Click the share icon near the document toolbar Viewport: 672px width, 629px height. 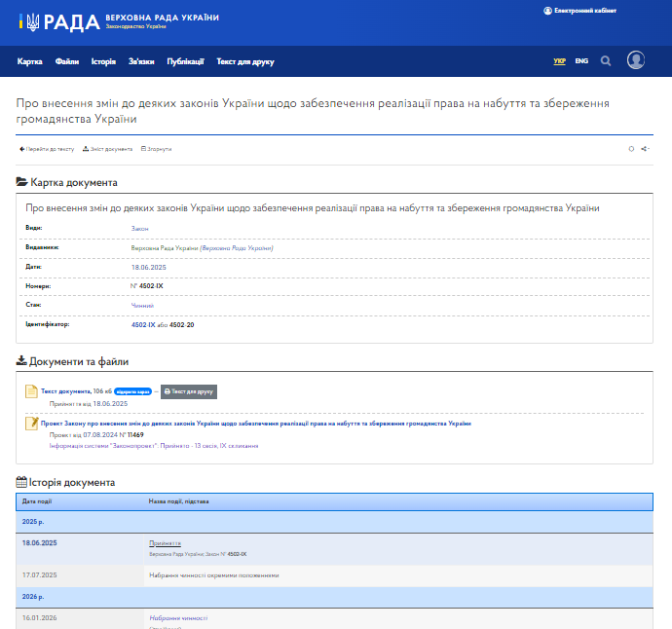(645, 149)
